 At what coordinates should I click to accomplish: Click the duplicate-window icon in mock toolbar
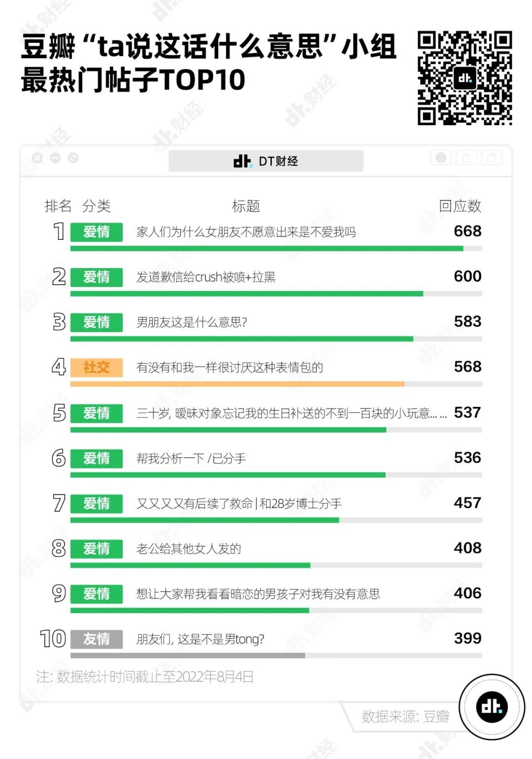[x=492, y=158]
